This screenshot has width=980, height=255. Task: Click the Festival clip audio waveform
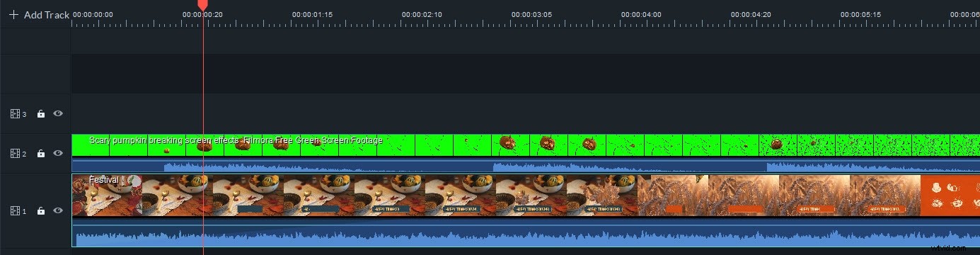(526, 234)
